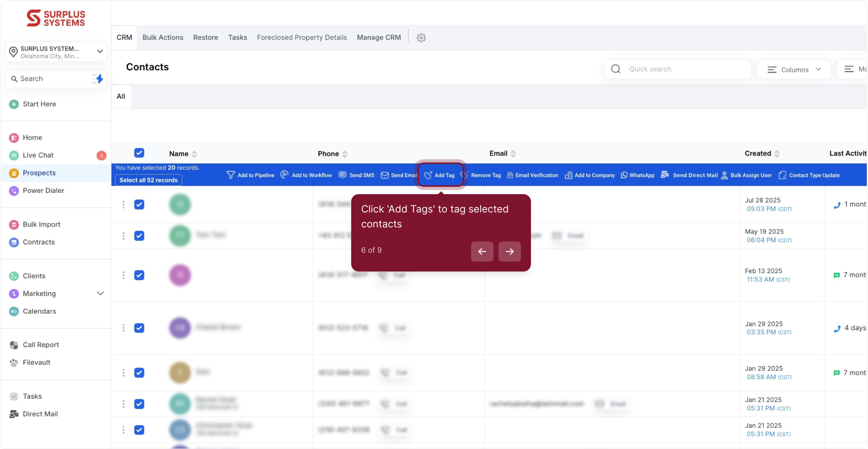This screenshot has width=868, height=449.
Task: Click the WhatsApp bulk action icon
Action: click(624, 175)
